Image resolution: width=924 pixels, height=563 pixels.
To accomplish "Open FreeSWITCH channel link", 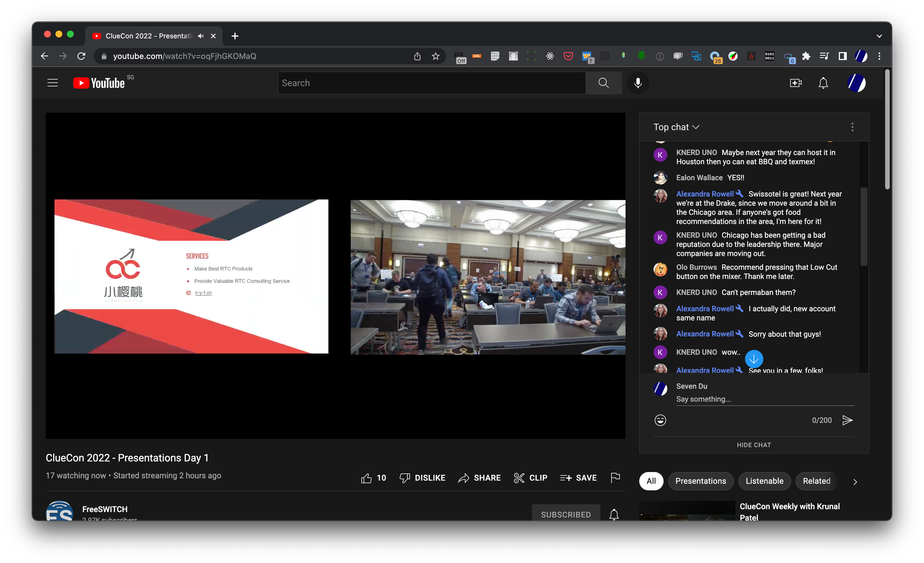I will click(x=105, y=509).
